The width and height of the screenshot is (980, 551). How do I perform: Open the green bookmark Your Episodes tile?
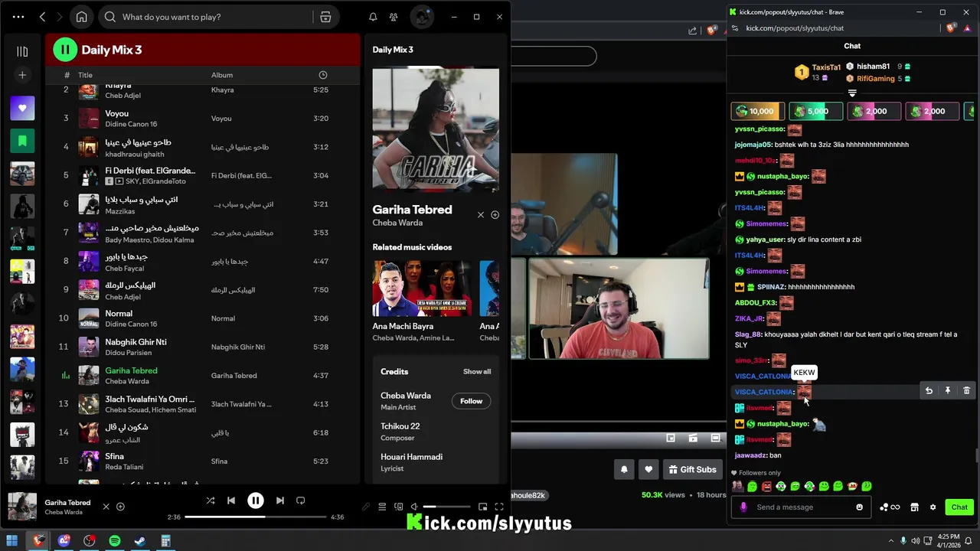[x=22, y=141]
